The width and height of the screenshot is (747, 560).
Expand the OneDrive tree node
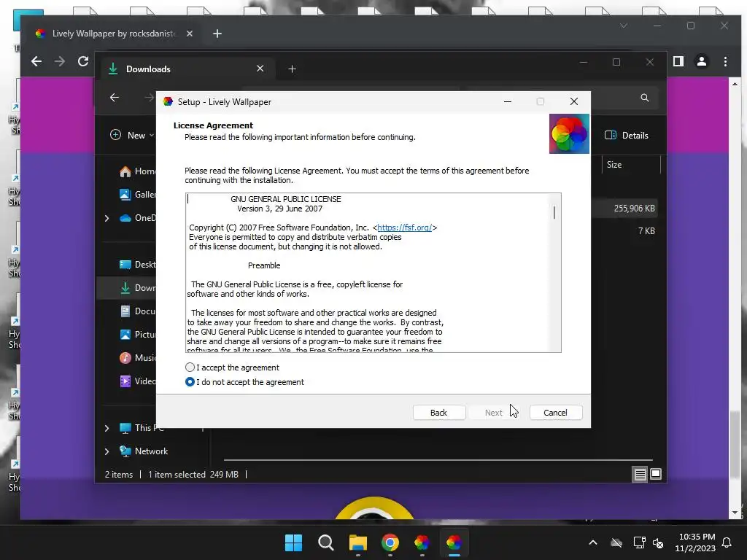(x=107, y=218)
